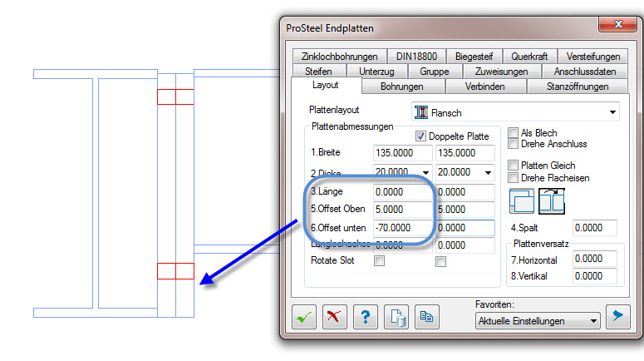This screenshot has width=644, height=361.
Task: Enable the Platten Gleich checkbox
Action: tap(513, 165)
